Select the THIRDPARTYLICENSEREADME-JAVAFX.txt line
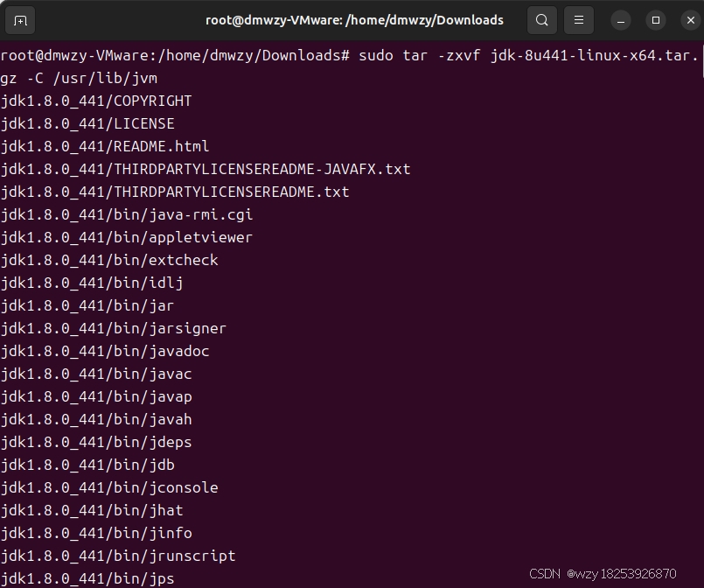The image size is (704, 588). pos(206,169)
